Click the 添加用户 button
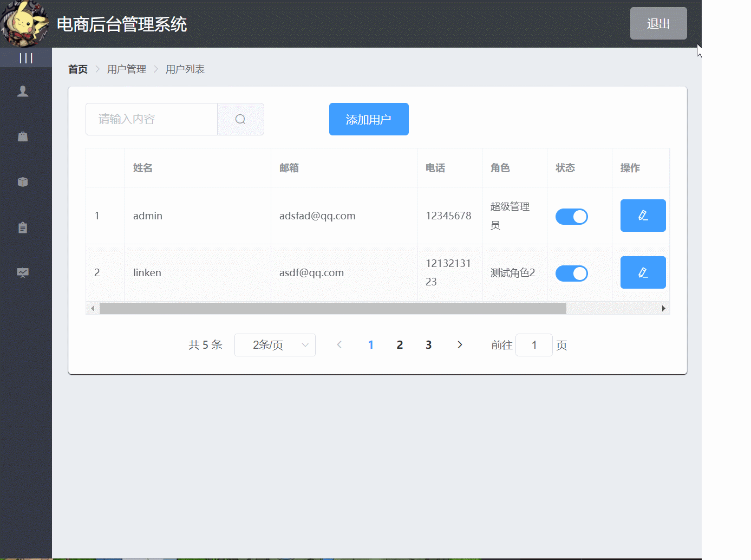 coord(369,119)
